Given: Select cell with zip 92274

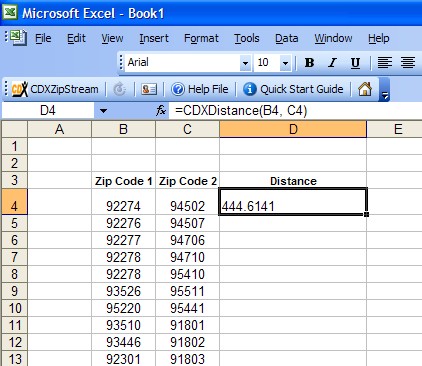Looking at the screenshot, I should tap(123, 202).
